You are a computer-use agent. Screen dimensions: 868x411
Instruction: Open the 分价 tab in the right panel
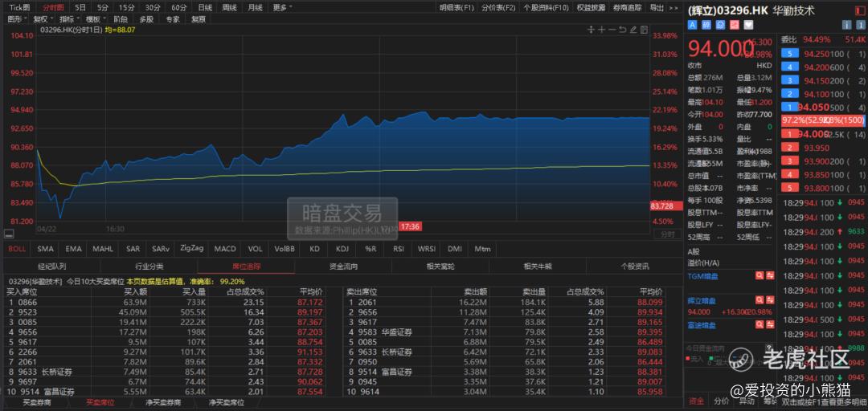(x=721, y=401)
